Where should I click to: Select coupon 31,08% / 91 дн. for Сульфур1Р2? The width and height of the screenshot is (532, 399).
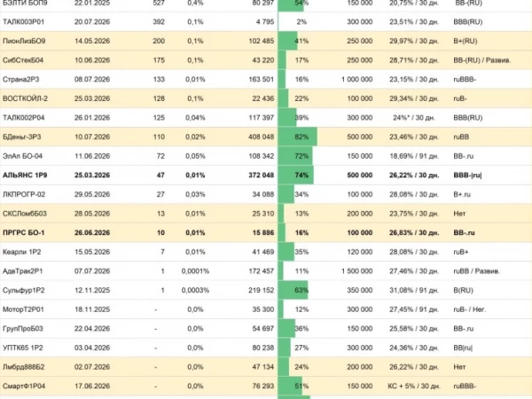pos(414,291)
